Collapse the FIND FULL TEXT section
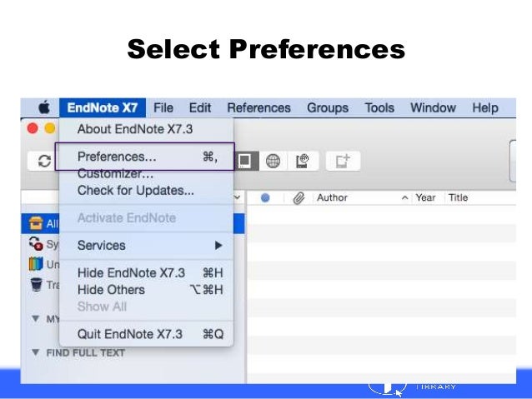This screenshot has height=399, width=532. [35, 352]
